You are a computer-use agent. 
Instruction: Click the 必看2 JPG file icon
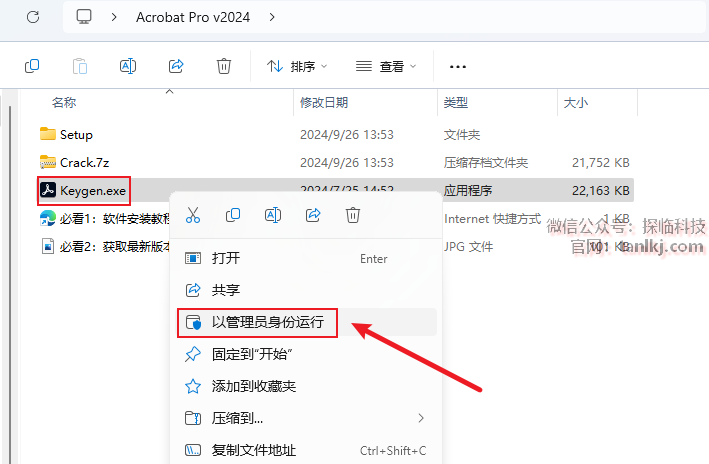pyautogui.click(x=48, y=246)
